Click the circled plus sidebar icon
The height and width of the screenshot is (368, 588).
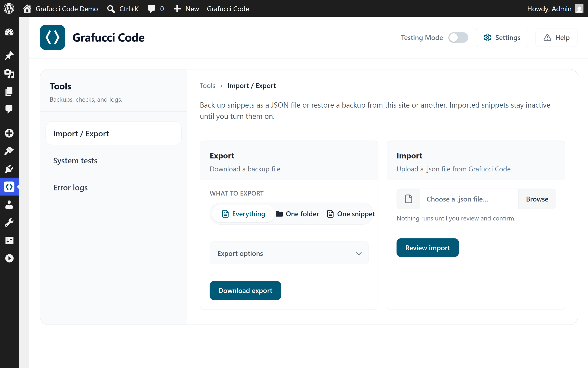point(9,133)
